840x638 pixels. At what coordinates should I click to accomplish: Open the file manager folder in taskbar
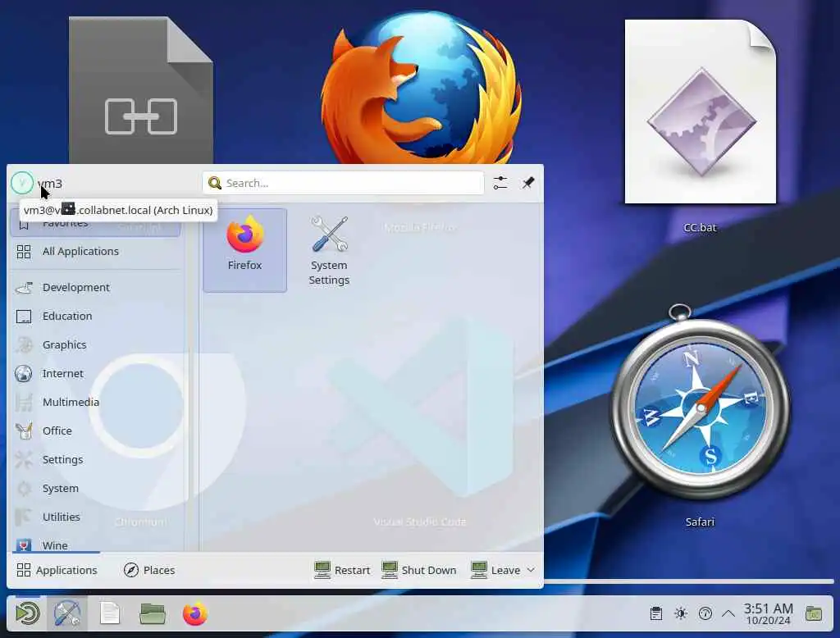point(153,613)
